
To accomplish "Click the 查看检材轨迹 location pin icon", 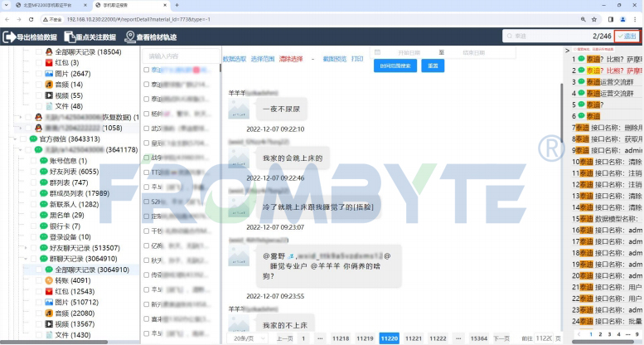I will coord(130,37).
